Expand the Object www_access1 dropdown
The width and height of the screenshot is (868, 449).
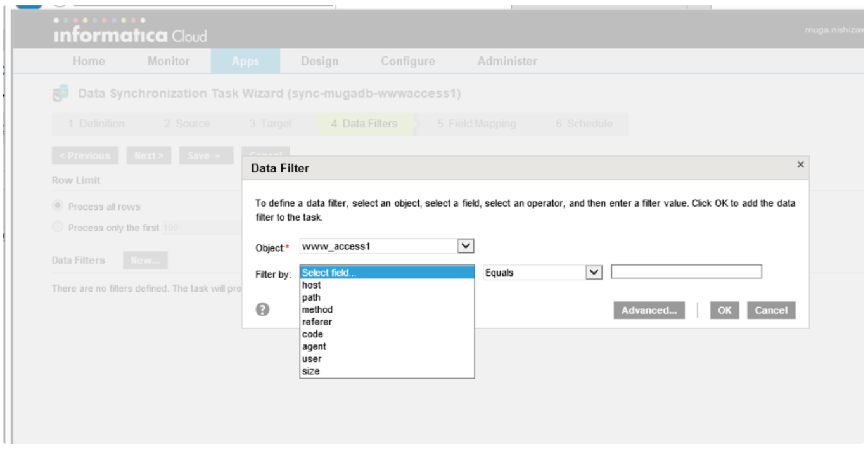pyautogui.click(x=466, y=246)
